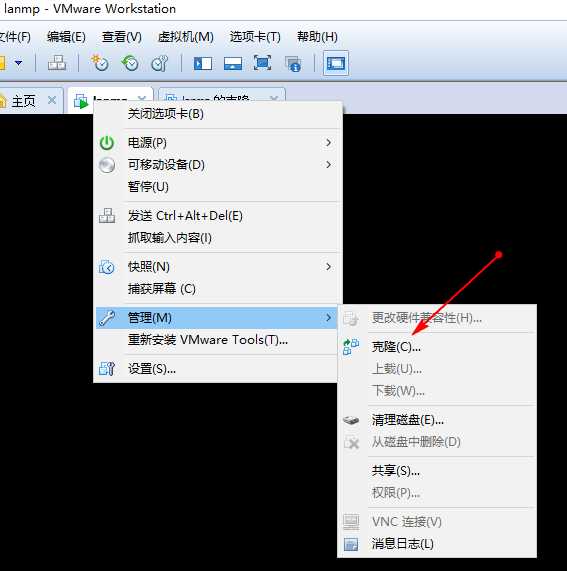Open the 虚拟机(M) menu
567x571 pixels.
[x=186, y=37]
